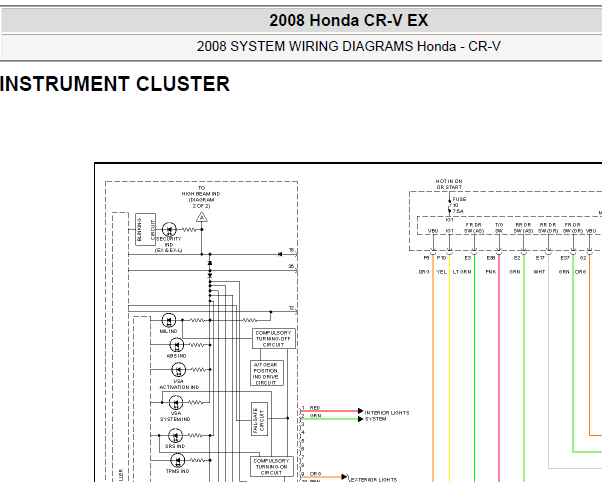This screenshot has width=602, height=482.
Task: Click the 'EXTERIOR LIGHTS' destination label
Action: click(374, 480)
